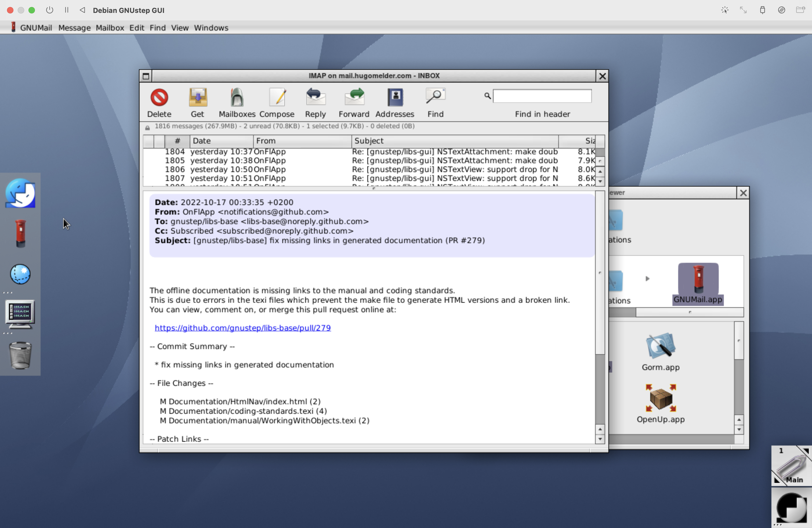Sort messages by the Subject column
Screen dimensions: 812x528
tap(368, 141)
